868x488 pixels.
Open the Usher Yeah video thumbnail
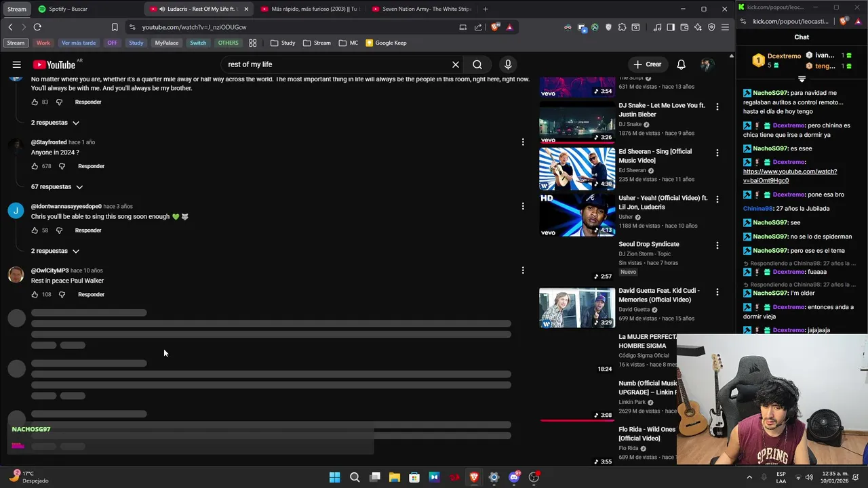point(577,215)
